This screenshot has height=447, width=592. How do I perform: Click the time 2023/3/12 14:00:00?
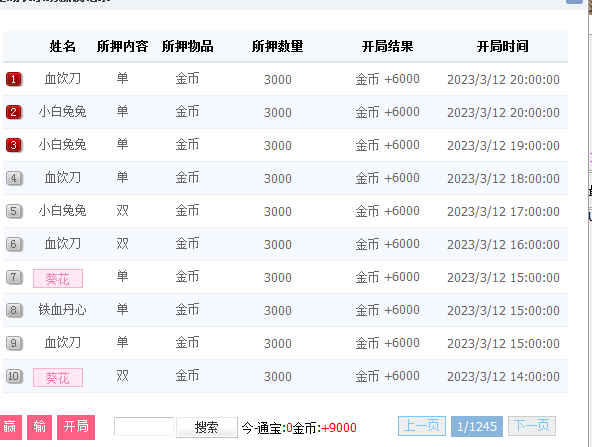pos(503,376)
